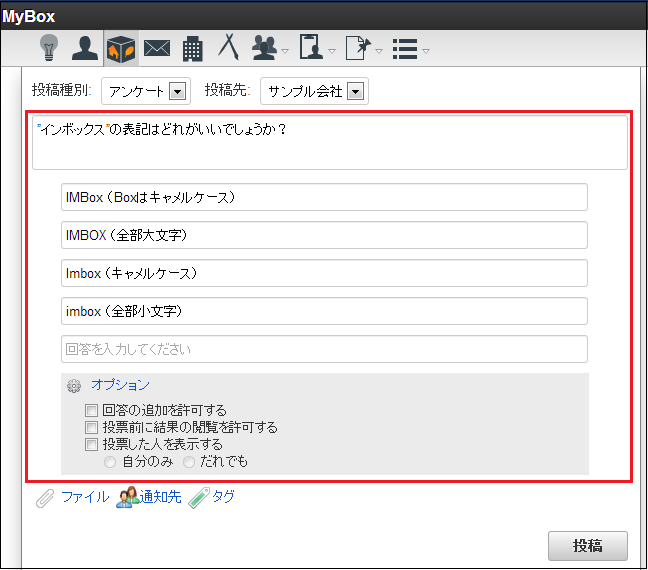Click the green tag icon
This screenshot has height=570, width=648.
[199, 498]
